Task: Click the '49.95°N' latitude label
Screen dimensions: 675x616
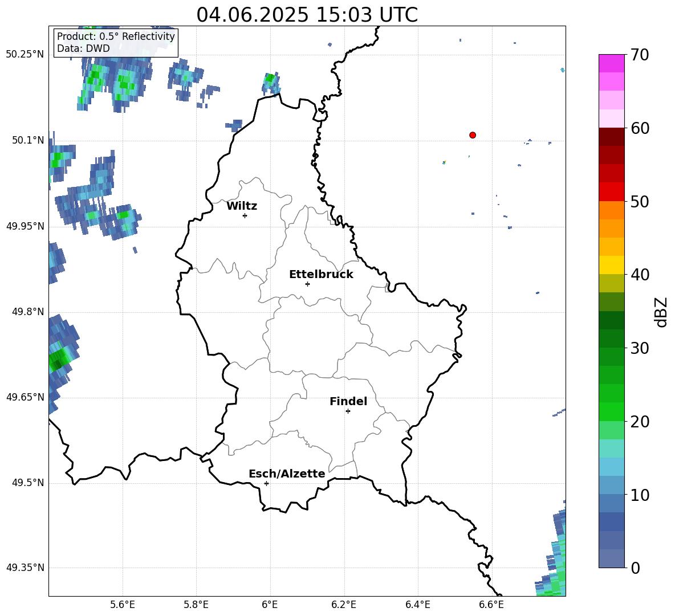Action: tap(25, 226)
